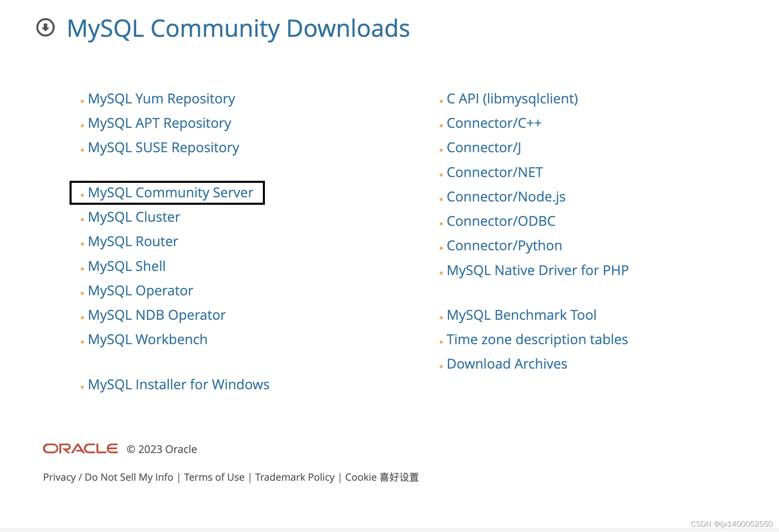Open the Terms of Use footer link
Screen dimensions: 779x532
point(214,477)
